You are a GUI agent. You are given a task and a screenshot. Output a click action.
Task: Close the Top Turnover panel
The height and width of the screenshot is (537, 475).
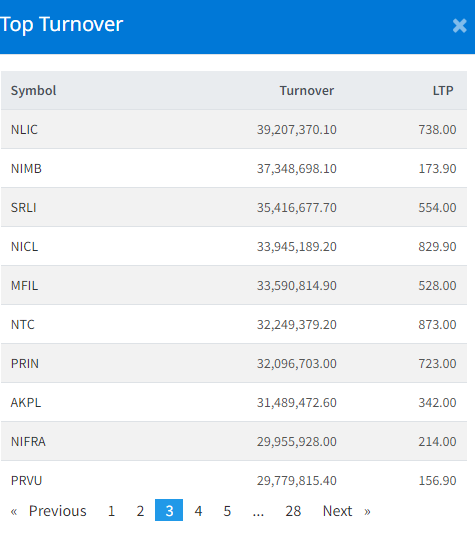click(x=459, y=26)
